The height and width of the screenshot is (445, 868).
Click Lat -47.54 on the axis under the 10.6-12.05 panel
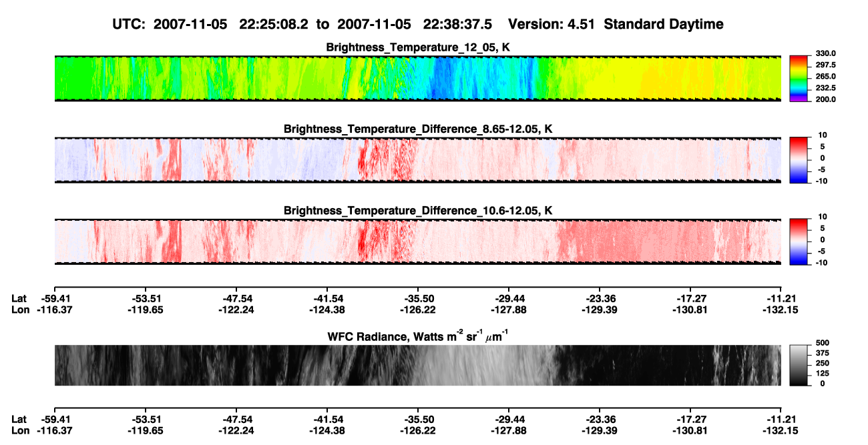[236, 299]
